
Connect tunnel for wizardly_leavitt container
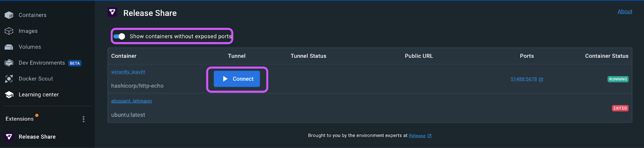click(237, 79)
